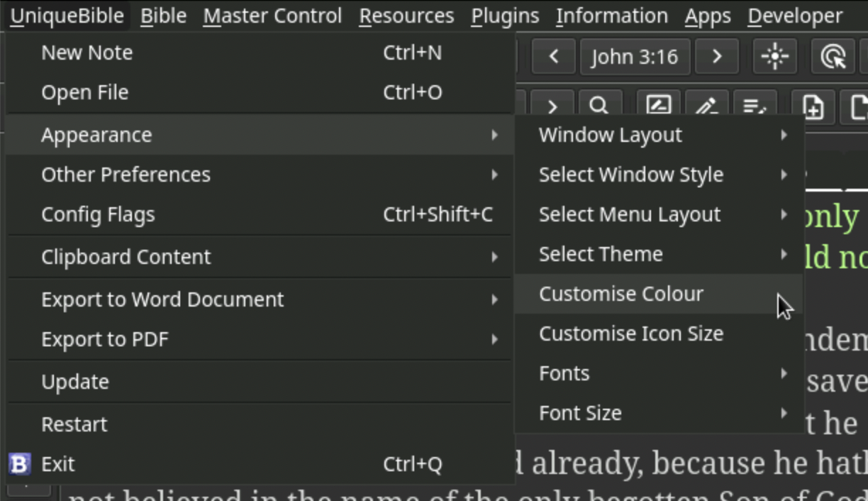This screenshot has width=868, height=501.
Task: Expand Select Menu Layout submenu
Action: point(660,214)
